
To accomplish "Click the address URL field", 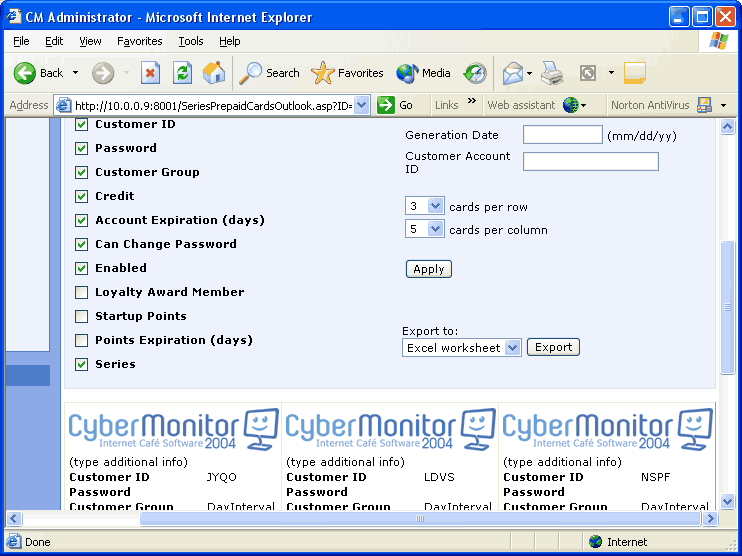I will pos(213,106).
